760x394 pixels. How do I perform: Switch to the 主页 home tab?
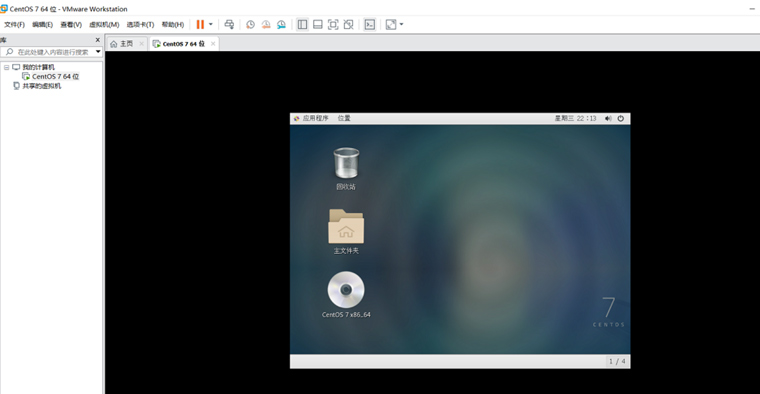click(x=127, y=44)
